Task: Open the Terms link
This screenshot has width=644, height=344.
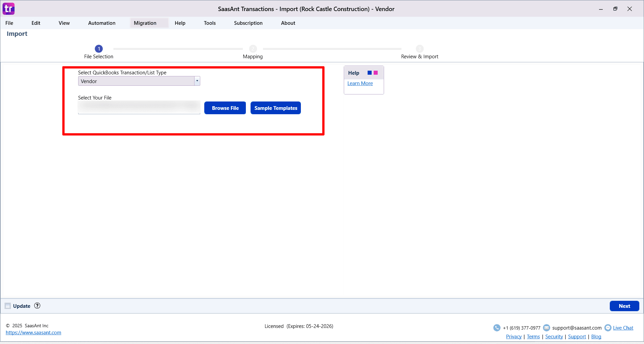Action: click(533, 337)
